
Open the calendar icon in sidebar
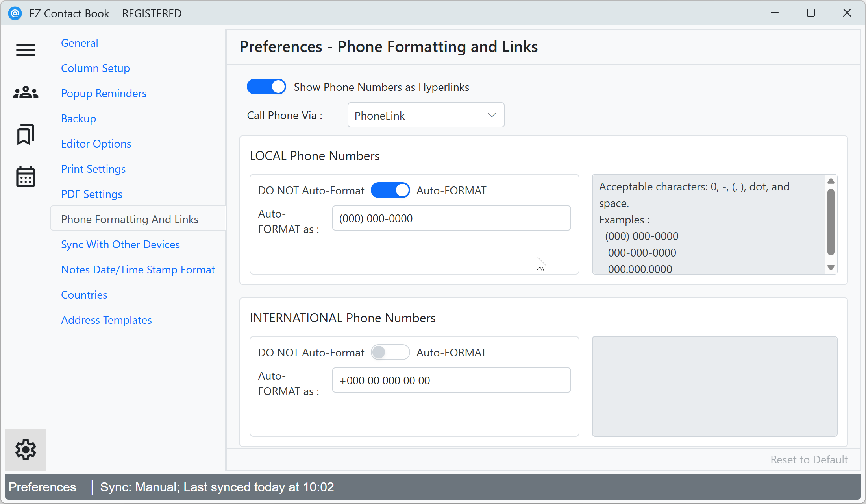coord(25,177)
